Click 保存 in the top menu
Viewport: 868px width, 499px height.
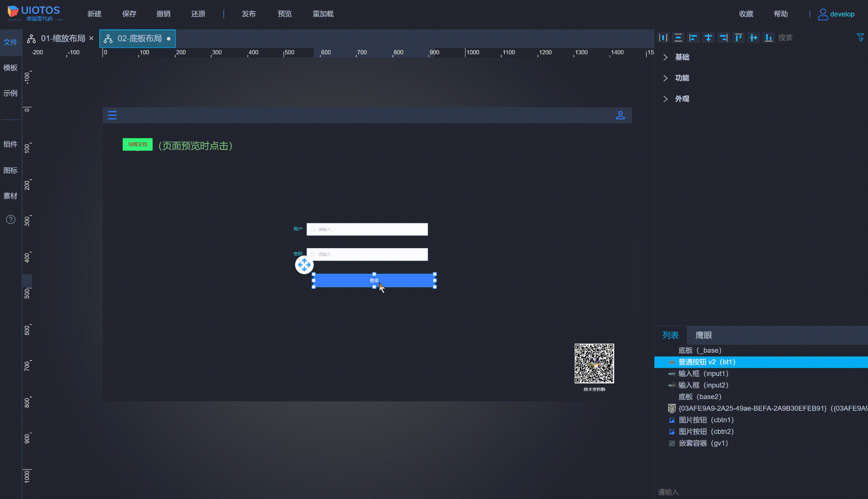coord(129,14)
